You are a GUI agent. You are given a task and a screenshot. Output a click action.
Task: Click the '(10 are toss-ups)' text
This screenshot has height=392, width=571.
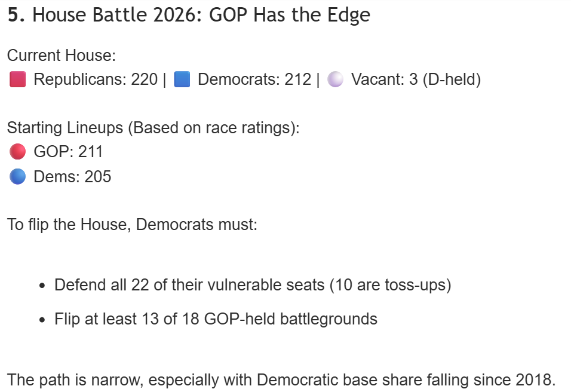[392, 285]
